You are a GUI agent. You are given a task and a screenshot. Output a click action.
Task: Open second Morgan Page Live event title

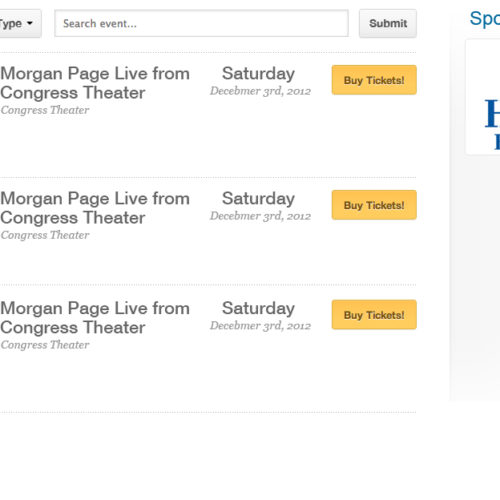coord(95,208)
